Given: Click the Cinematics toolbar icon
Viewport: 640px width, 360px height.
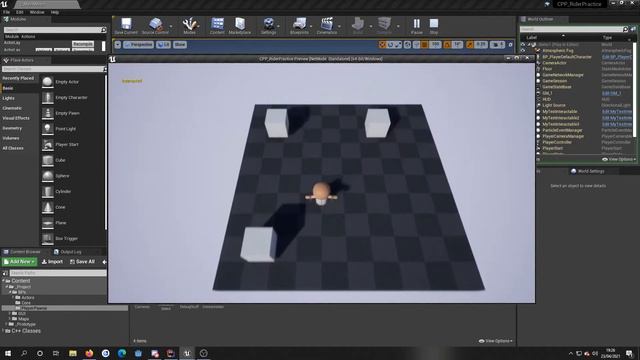Looking at the screenshot, I should pyautogui.click(x=327, y=26).
